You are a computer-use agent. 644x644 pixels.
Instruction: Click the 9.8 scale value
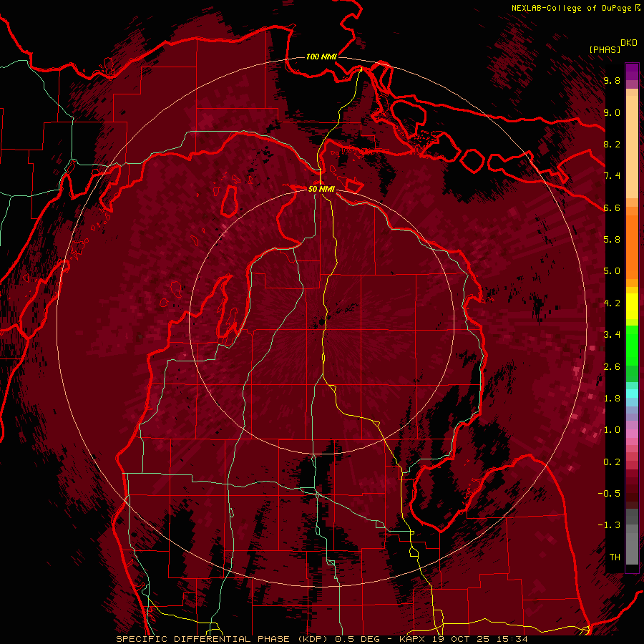pyautogui.click(x=612, y=80)
